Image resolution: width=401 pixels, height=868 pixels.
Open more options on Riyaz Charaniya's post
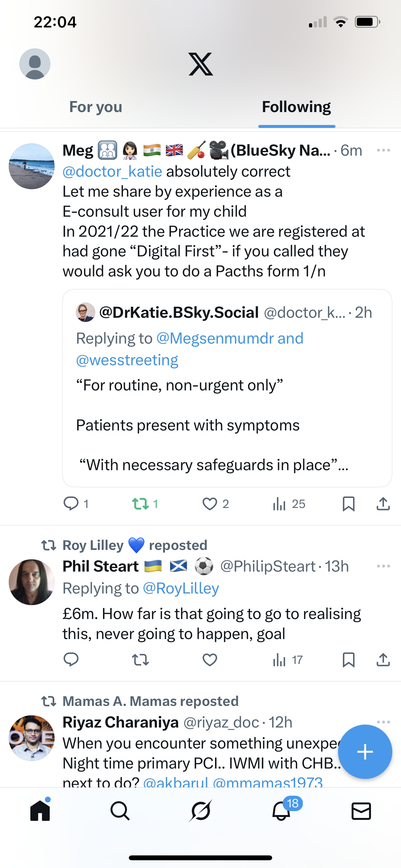pos(384,722)
